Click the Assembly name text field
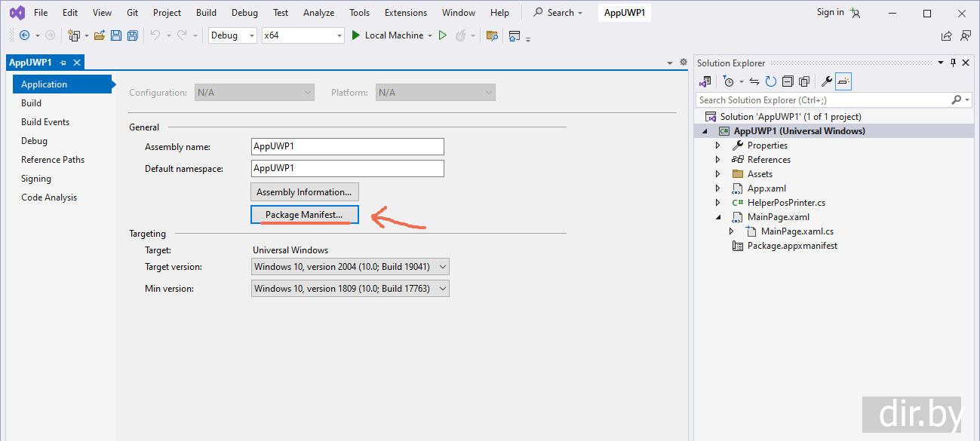Screen dimensions: 980x441 [x=347, y=146]
